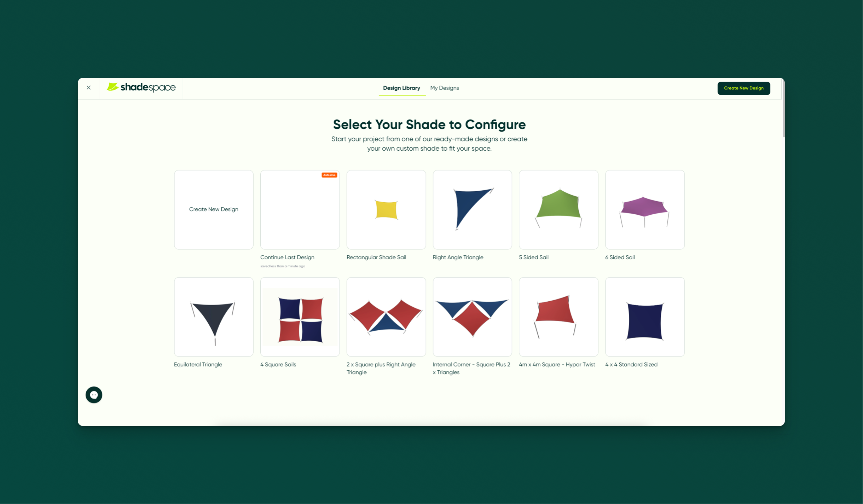This screenshot has height=504, width=863.
Task: Choose the 4 Square Sails design
Action: [300, 317]
